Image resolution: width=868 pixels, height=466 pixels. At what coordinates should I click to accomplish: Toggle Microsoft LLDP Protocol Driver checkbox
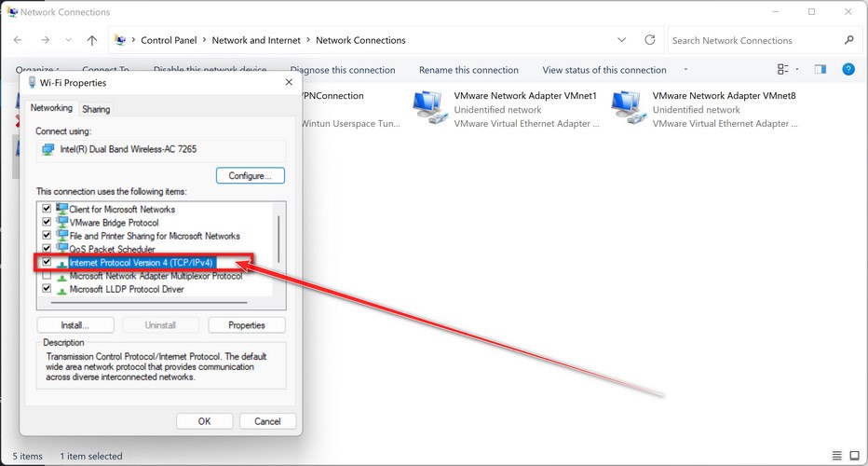pyautogui.click(x=47, y=288)
